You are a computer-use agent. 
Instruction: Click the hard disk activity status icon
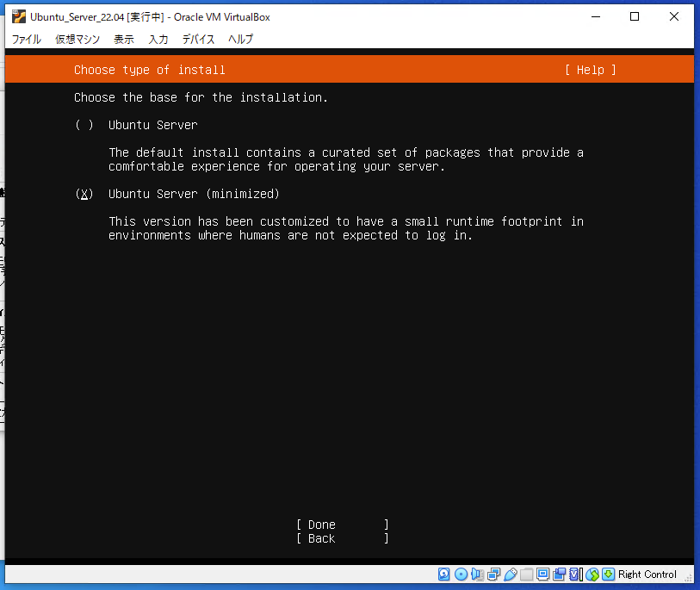tap(443, 574)
